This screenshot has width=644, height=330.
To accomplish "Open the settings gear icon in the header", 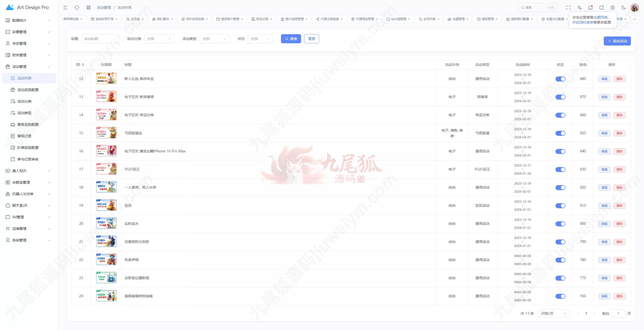I will click(613, 8).
